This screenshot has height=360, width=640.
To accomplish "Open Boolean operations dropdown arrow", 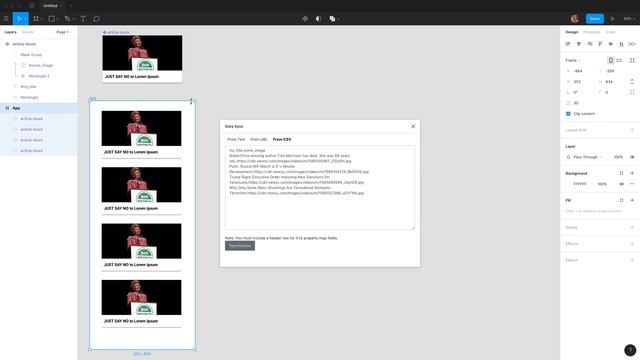I will click(x=338, y=19).
